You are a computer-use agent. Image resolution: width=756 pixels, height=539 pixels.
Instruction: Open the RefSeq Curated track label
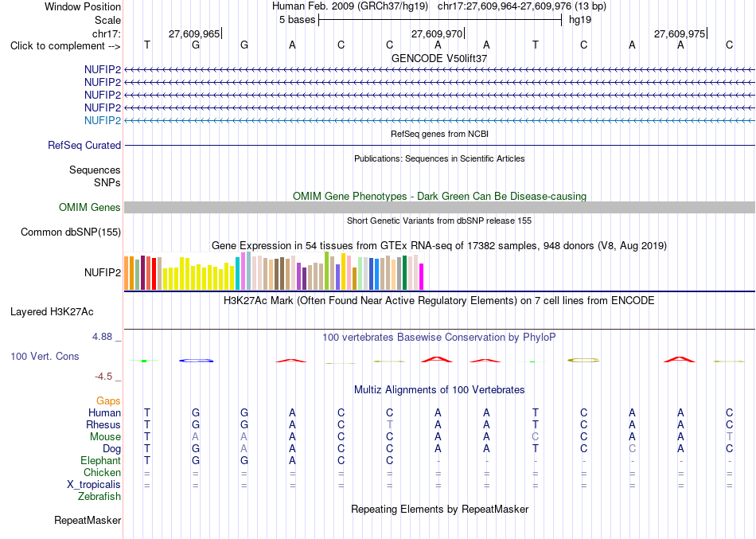[x=84, y=145]
